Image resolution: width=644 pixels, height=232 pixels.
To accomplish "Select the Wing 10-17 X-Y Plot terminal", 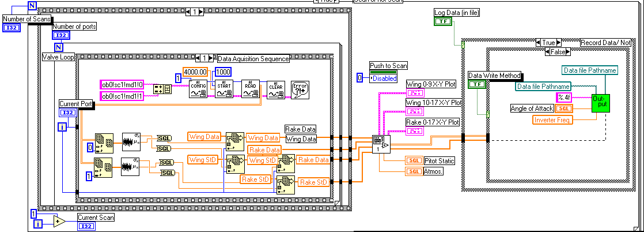I will coord(415,111).
